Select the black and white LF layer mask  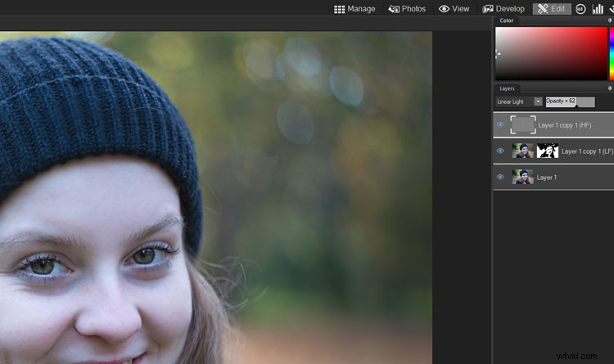click(548, 151)
